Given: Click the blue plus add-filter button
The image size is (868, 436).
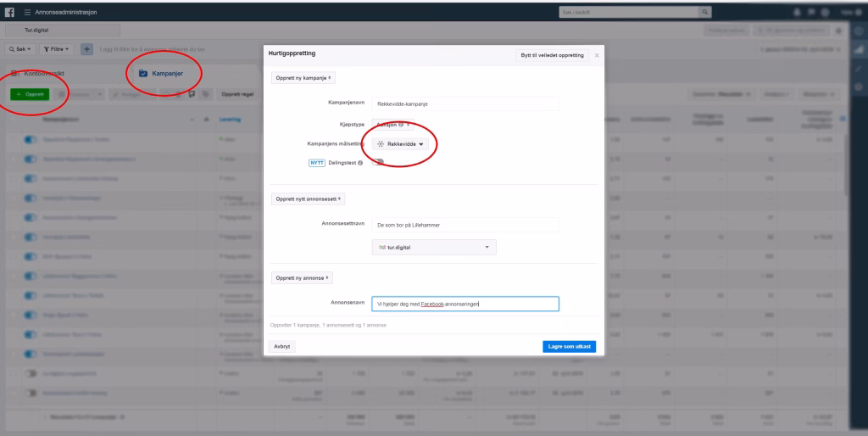Looking at the screenshot, I should 87,49.
